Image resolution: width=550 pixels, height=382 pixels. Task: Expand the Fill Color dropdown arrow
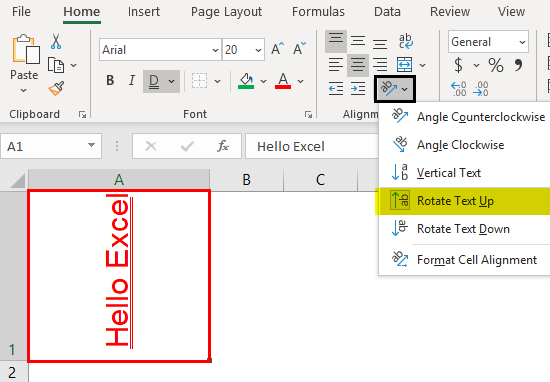coord(263,81)
